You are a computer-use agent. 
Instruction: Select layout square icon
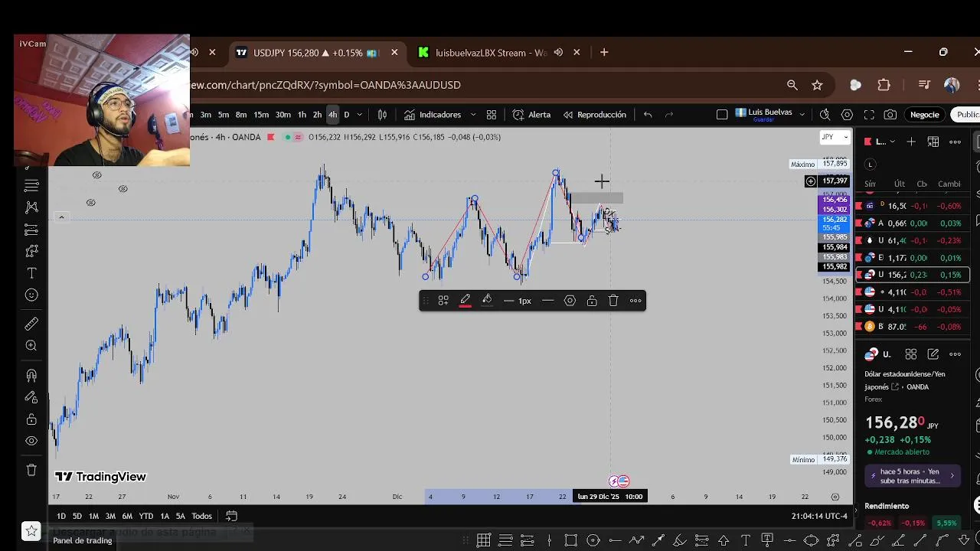(x=722, y=115)
